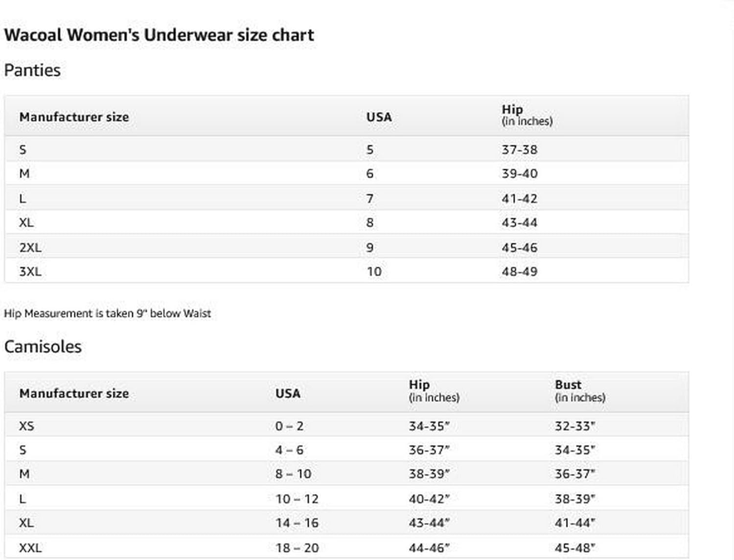The image size is (734, 560).
Task: Click the 'Hip Measurement is taken 9" below Waist' note
Action: (x=107, y=314)
